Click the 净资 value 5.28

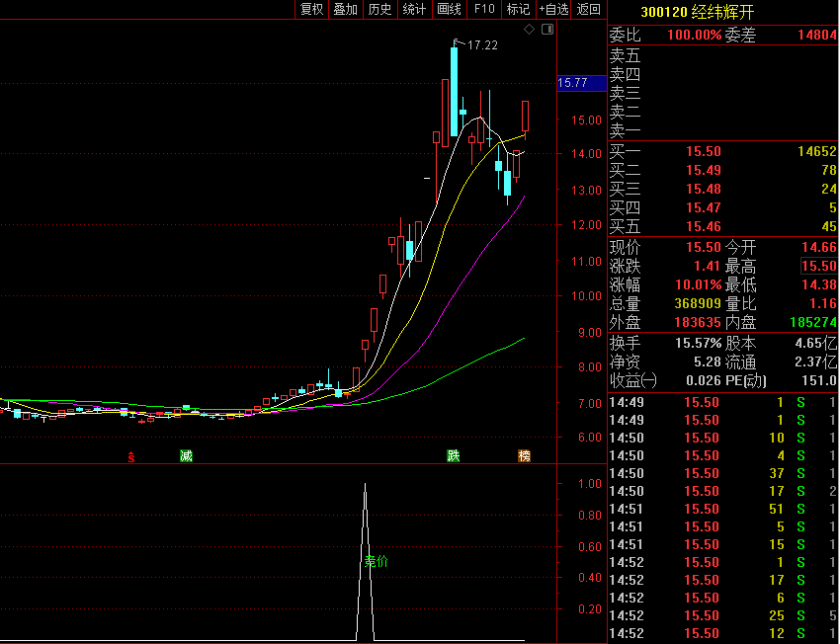click(x=708, y=362)
